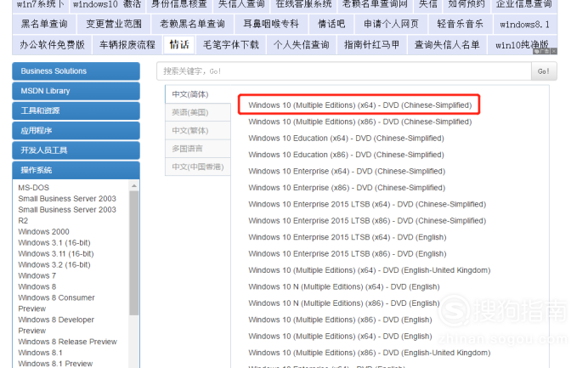Open Windows 10 Enterprise x86 Chinese-Simplified
The height and width of the screenshot is (368, 588).
[347, 188]
